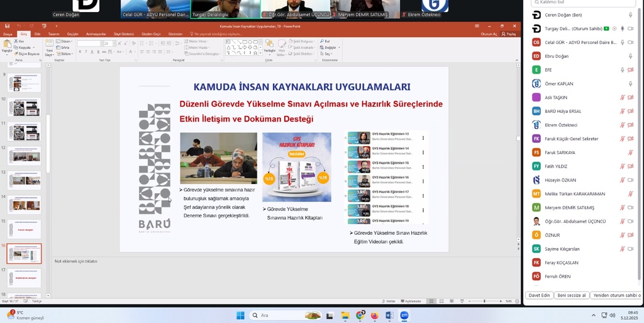
Task: Open the Windows Start menu
Action: [239, 315]
